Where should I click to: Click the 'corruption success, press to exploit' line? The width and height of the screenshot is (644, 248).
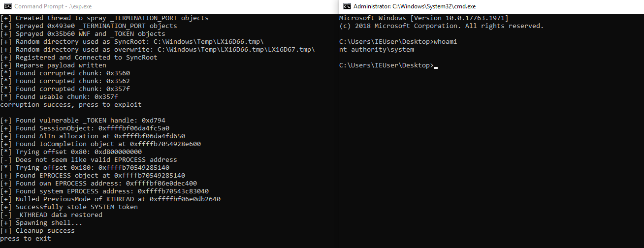tap(71, 105)
